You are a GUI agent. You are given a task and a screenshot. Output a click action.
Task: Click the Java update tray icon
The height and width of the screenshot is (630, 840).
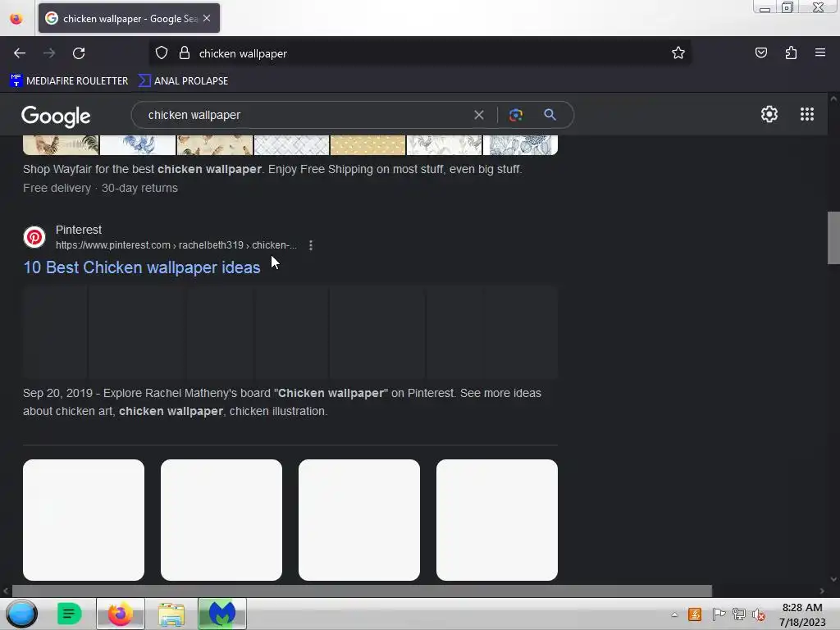coord(695,614)
